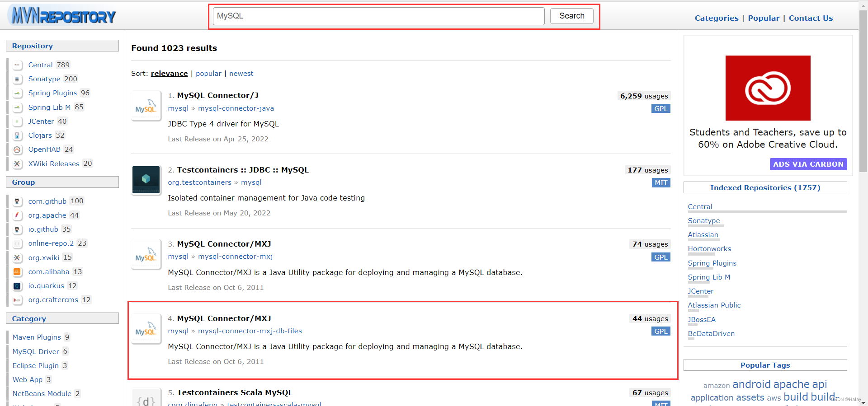Viewport: 868px width, 406px height.
Task: Click the Sonatype repository icon
Action: 17,79
